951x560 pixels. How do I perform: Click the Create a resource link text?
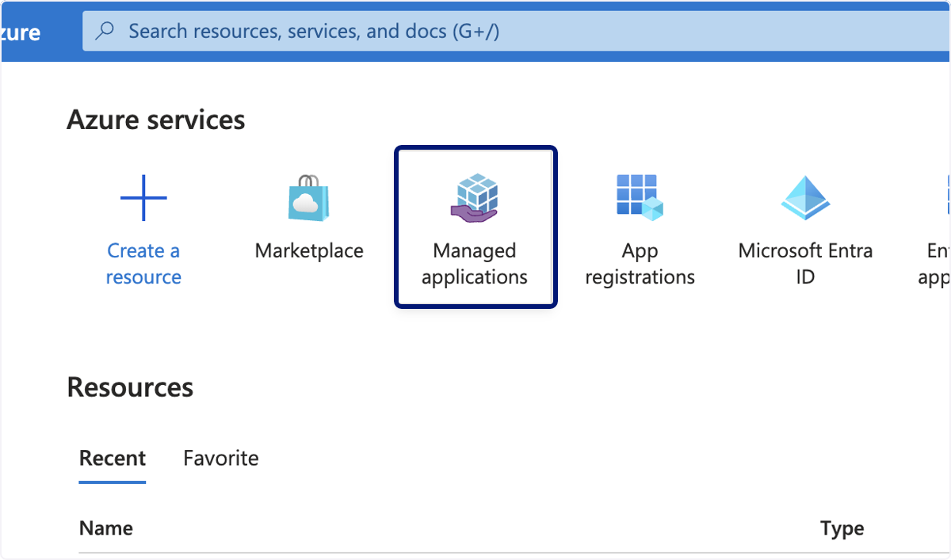143,264
